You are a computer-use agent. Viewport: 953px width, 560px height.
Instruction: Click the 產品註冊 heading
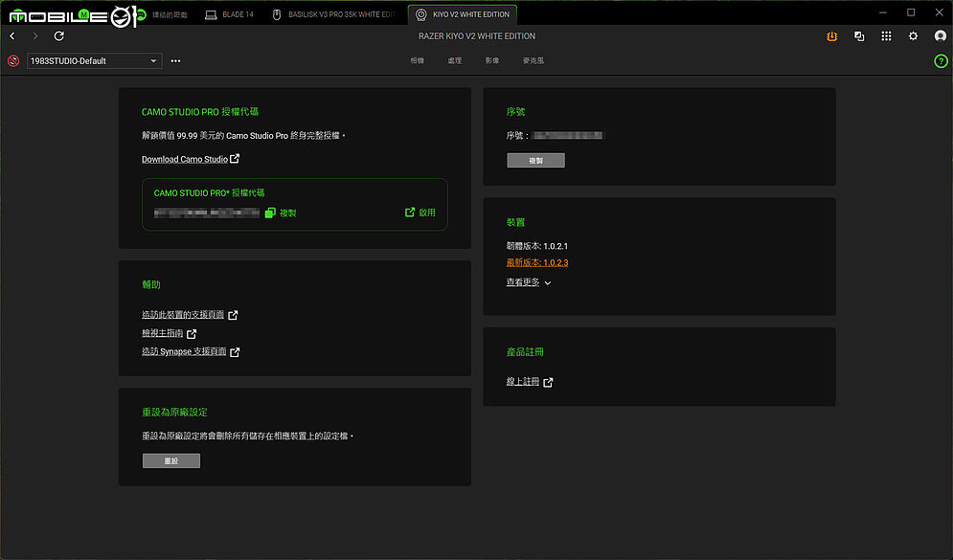pyautogui.click(x=525, y=351)
